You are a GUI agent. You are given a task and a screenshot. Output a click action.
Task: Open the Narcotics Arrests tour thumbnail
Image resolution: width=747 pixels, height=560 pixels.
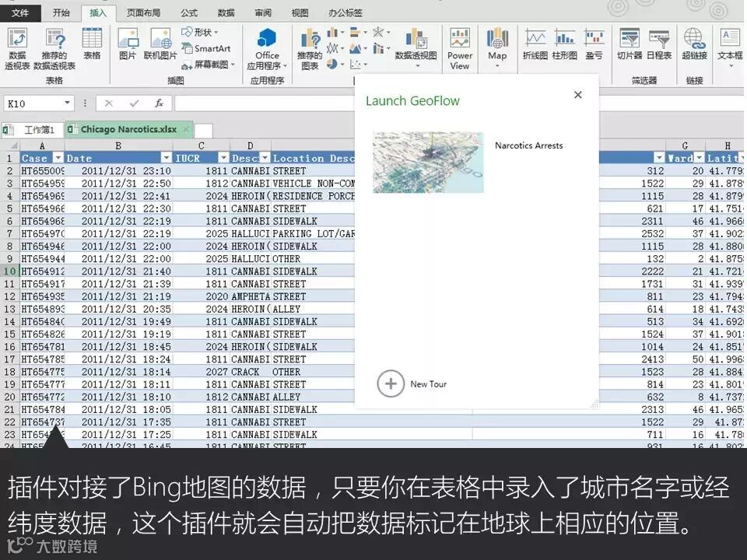[x=428, y=163]
